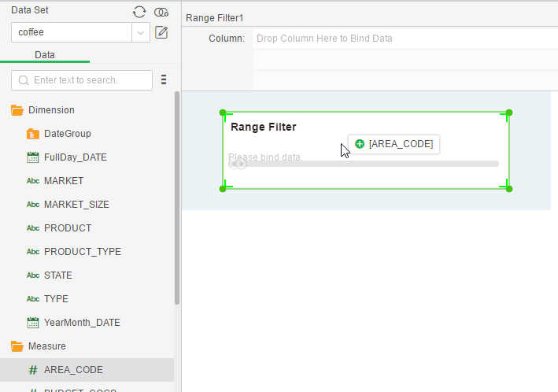Click the AREA_CODE hash measure icon
Image resolution: width=558 pixels, height=392 pixels.
(x=33, y=370)
